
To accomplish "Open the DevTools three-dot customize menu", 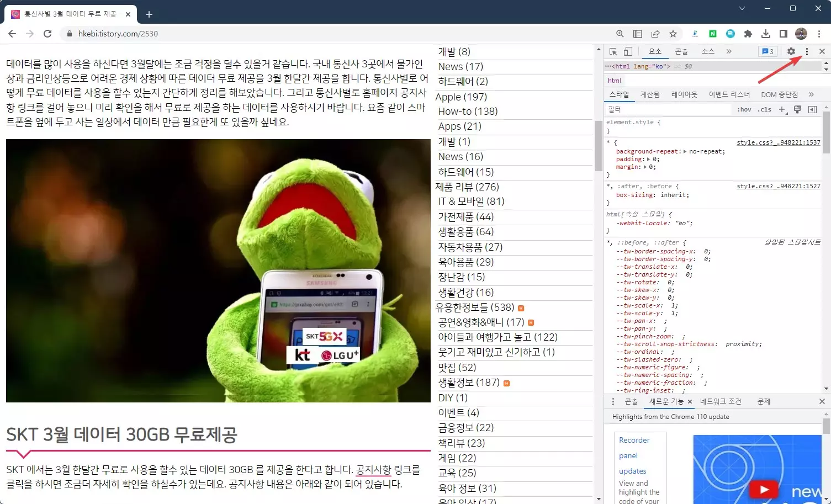I will (807, 51).
